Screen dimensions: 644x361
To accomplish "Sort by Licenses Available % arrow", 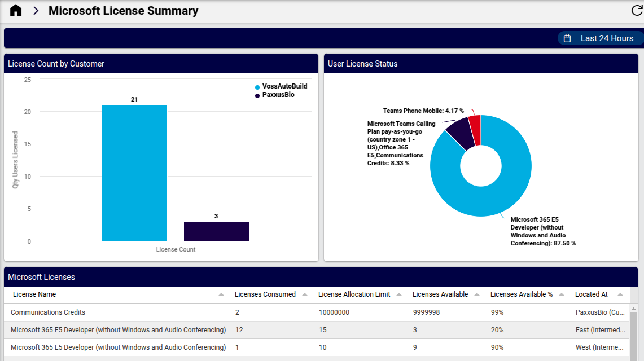I will 562,294.
